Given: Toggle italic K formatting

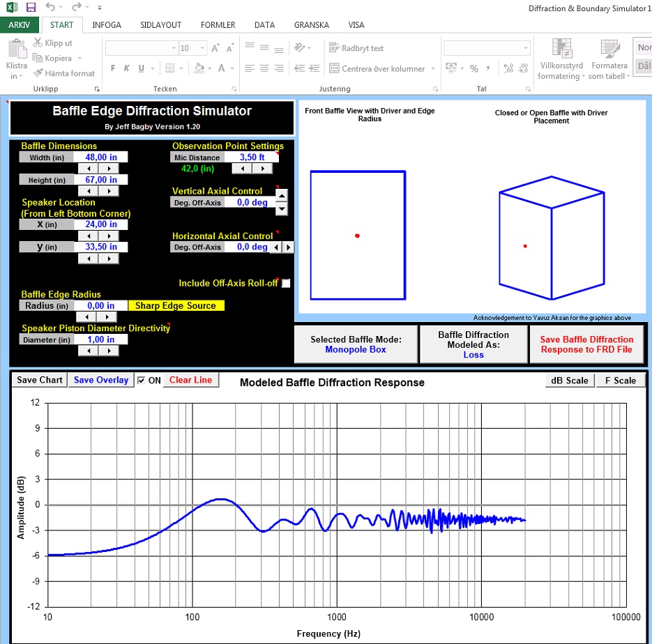Looking at the screenshot, I should (x=127, y=68).
